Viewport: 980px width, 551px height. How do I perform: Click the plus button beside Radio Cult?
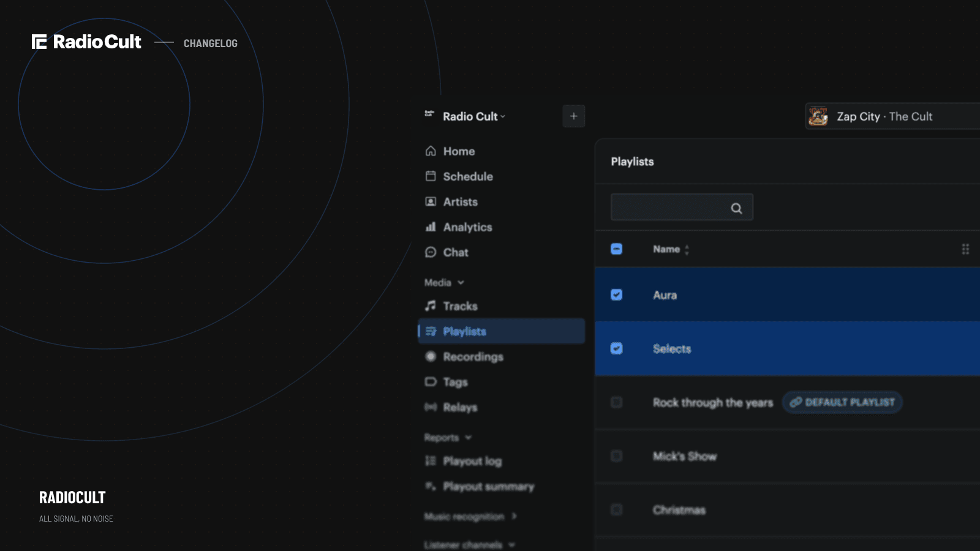[x=573, y=116]
